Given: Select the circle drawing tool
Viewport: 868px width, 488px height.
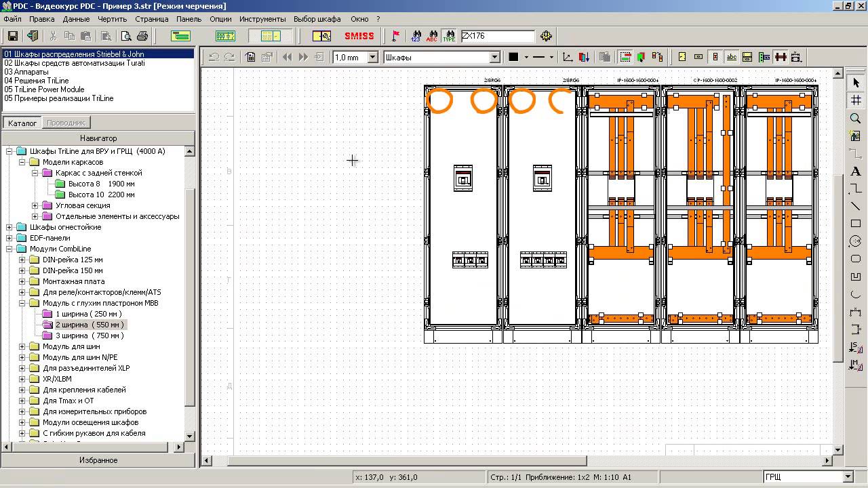Looking at the screenshot, I should click(x=856, y=241).
